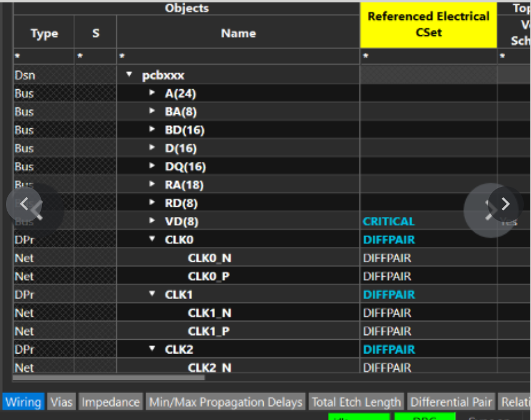Switch to the Vias tab

coord(61,402)
